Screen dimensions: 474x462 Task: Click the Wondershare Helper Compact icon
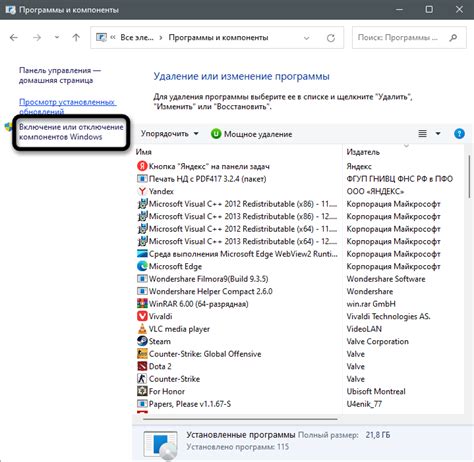pyautogui.click(x=142, y=291)
